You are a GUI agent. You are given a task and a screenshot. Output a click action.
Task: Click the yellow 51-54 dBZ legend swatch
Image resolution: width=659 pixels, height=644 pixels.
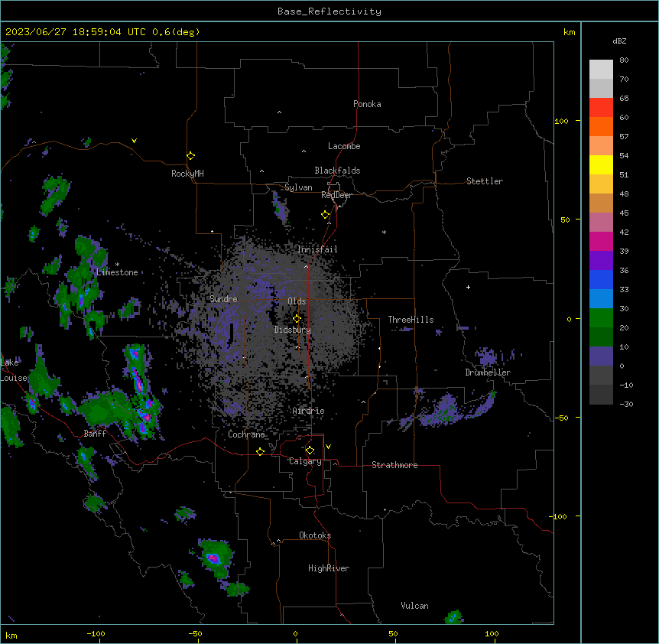coord(601,164)
